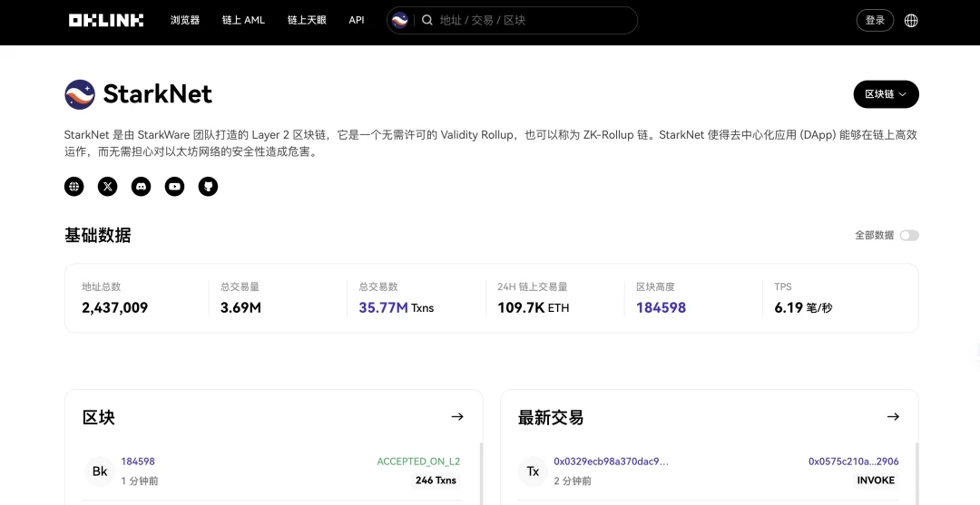Open the website globe icon link
The image size is (980, 505).
click(74, 187)
